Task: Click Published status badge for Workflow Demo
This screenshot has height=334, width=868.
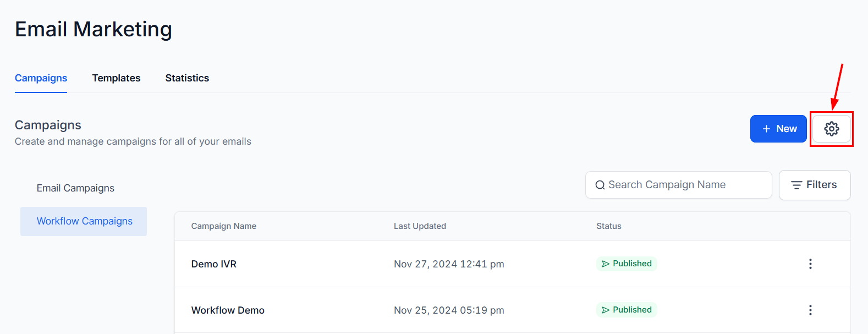Action: click(627, 310)
